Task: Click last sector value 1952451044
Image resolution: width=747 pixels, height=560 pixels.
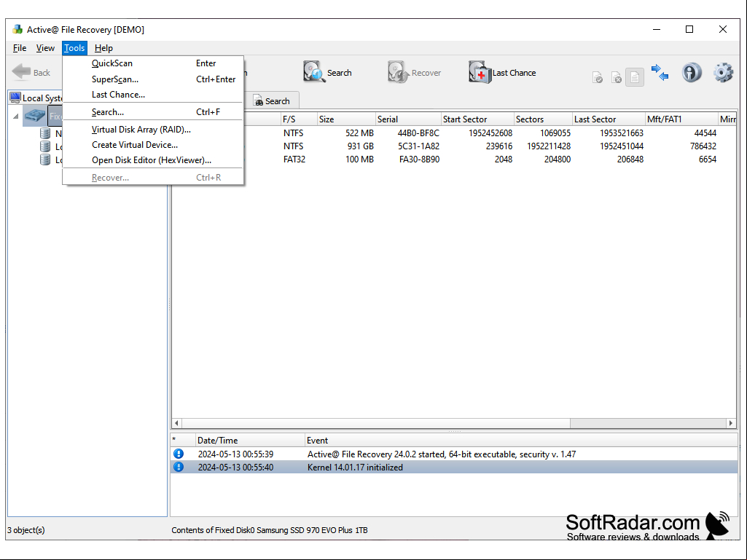Action: 622,146
